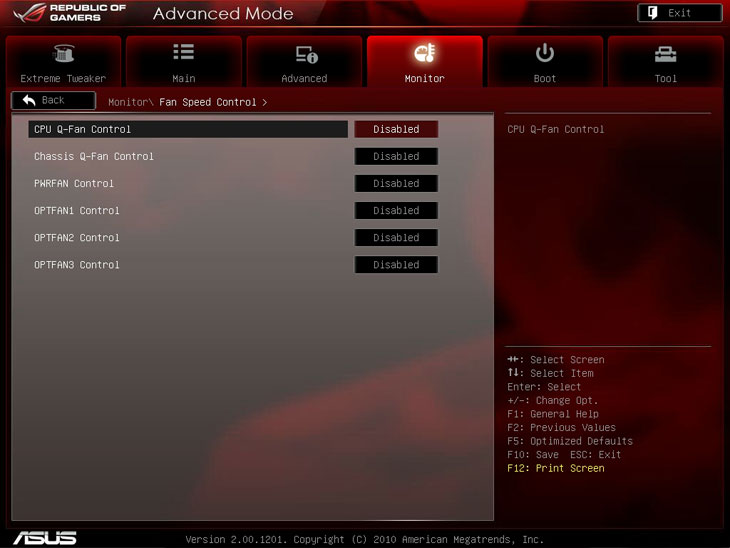Toggle OPTFAN2 Control Disabled setting
Viewport: 730px width, 548px height.
pos(396,237)
